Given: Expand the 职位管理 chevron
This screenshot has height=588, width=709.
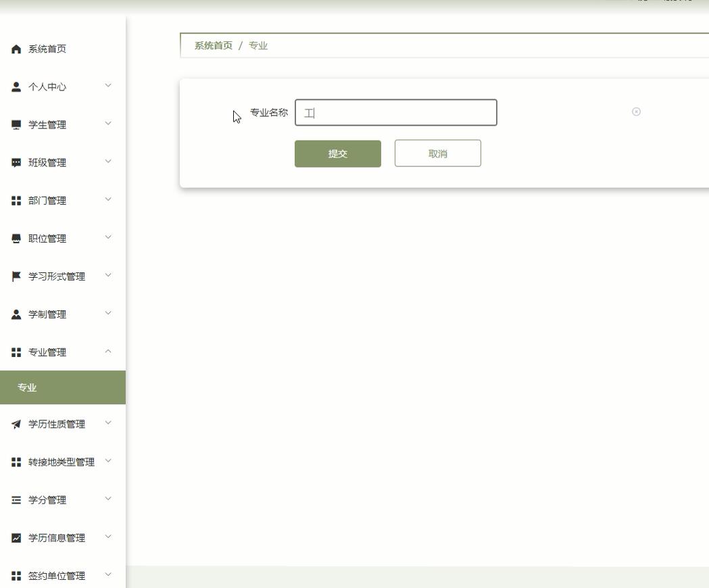Looking at the screenshot, I should (x=108, y=237).
